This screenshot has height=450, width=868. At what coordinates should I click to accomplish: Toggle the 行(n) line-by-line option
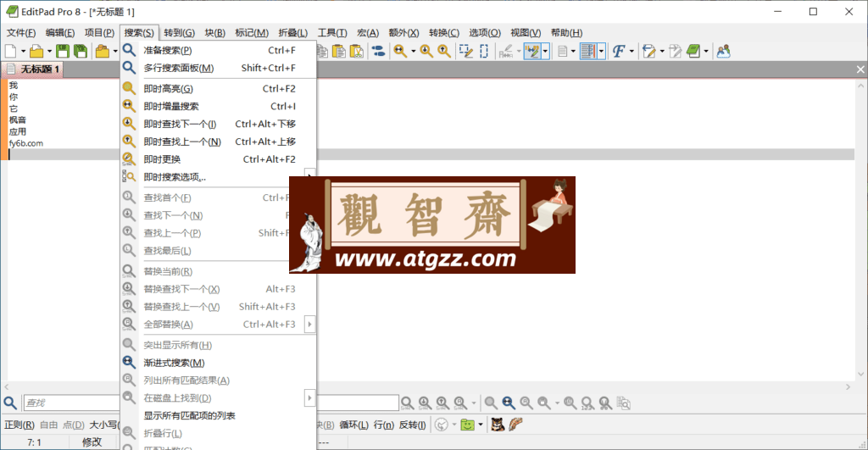coord(384,425)
